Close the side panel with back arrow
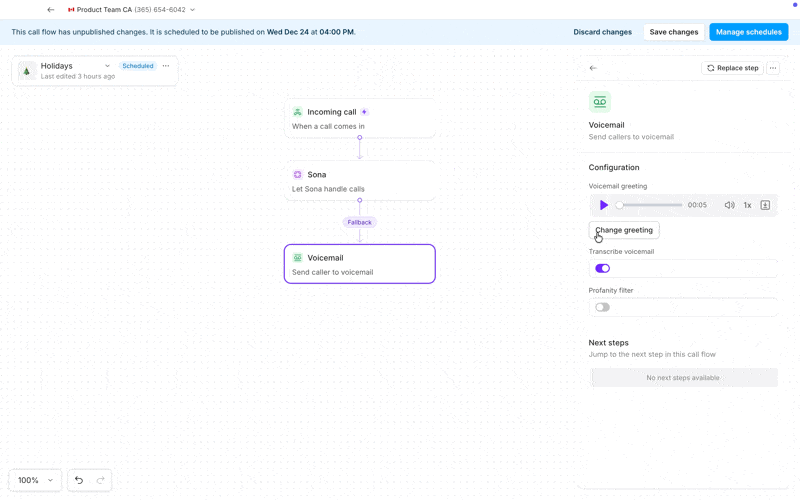800x500 pixels. 593,68
